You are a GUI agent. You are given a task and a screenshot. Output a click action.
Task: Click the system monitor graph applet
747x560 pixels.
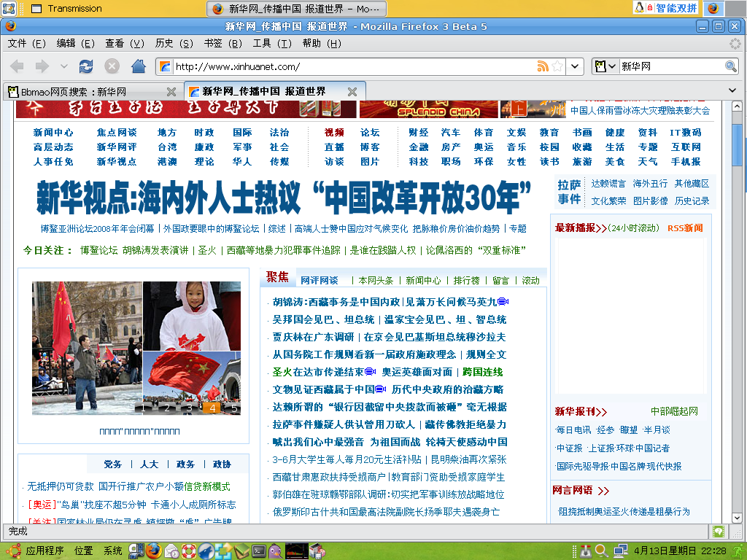pos(297,551)
